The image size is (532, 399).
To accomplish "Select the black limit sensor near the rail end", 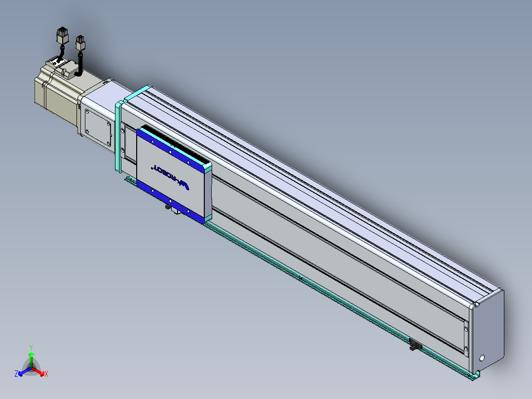I will [416, 345].
